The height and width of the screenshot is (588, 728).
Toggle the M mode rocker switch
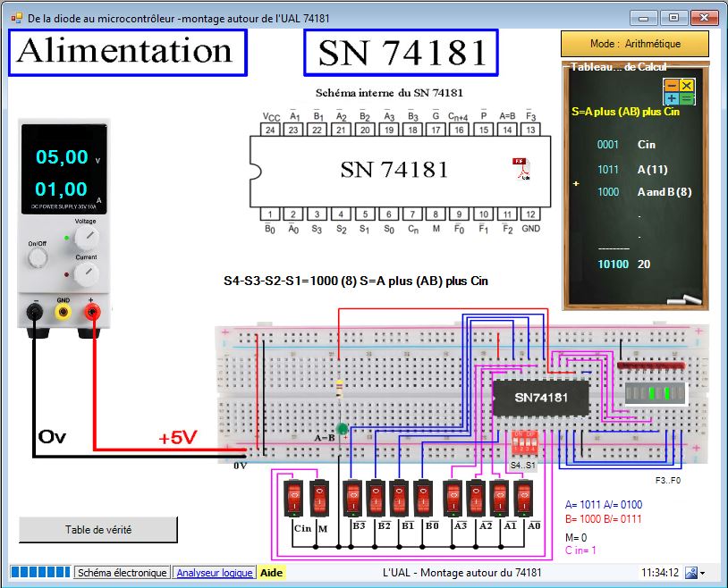pyautogui.click(x=320, y=499)
